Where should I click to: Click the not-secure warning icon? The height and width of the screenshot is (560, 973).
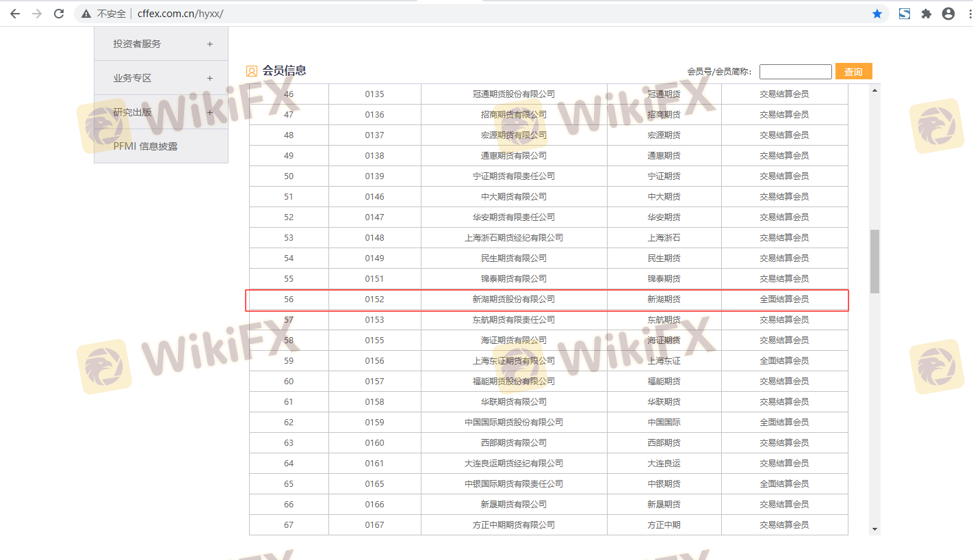(86, 14)
